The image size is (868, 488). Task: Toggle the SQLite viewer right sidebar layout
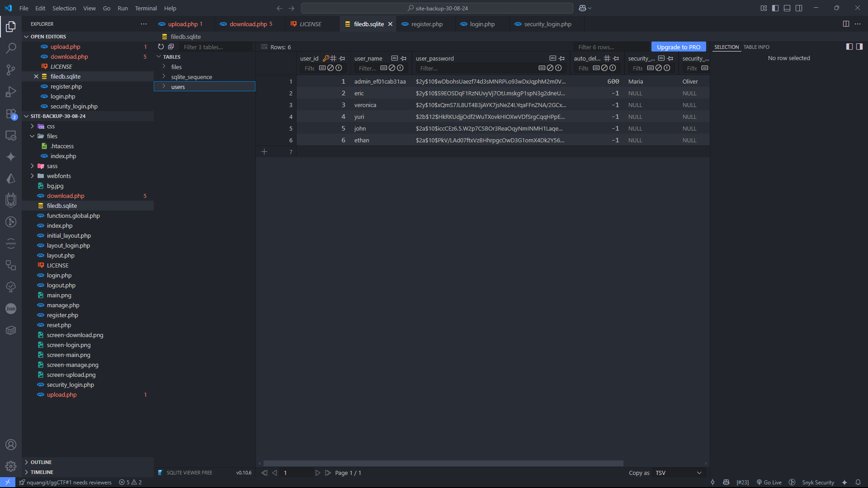coord(859,47)
